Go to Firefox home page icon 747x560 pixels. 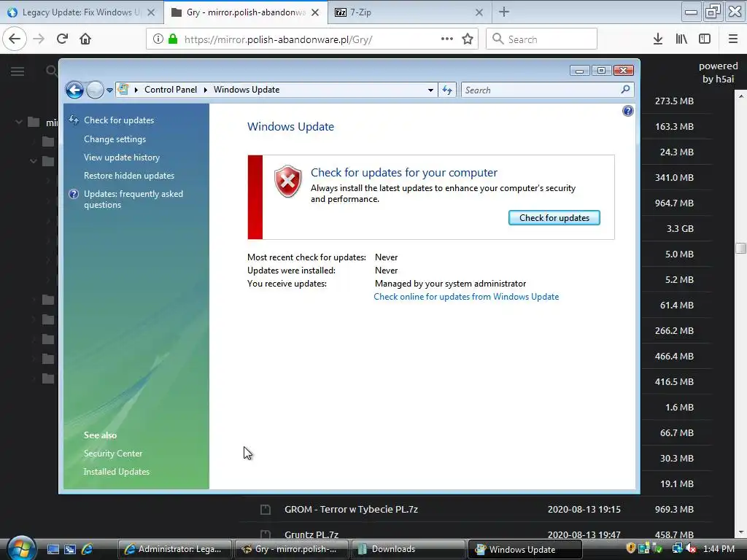point(85,39)
